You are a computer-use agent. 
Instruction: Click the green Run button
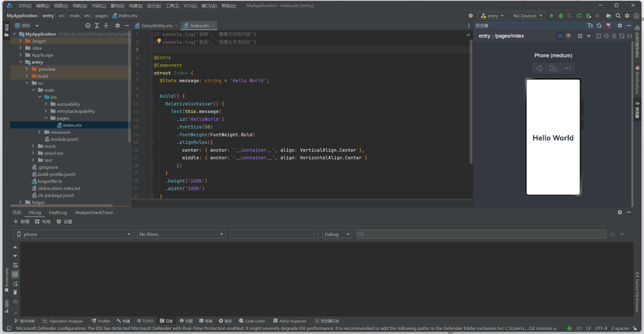click(552, 16)
